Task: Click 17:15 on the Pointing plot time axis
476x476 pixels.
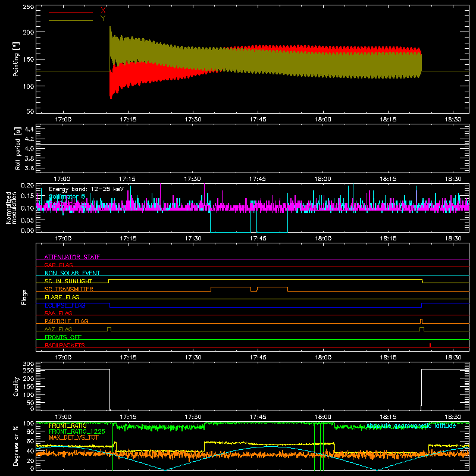Action: click(128, 120)
